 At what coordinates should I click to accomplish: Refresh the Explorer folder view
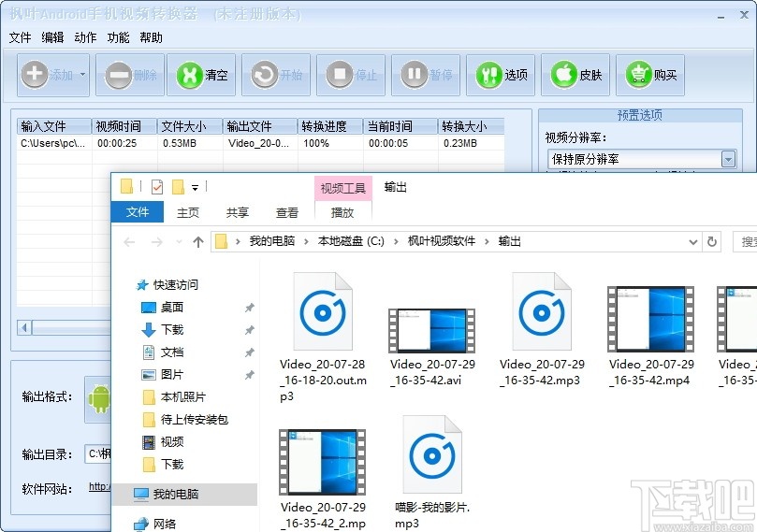tap(712, 241)
